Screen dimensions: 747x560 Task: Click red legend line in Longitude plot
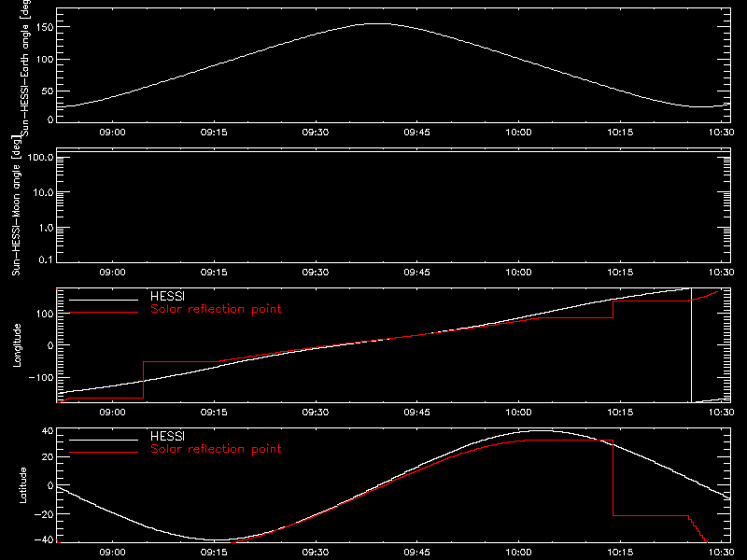coord(104,313)
